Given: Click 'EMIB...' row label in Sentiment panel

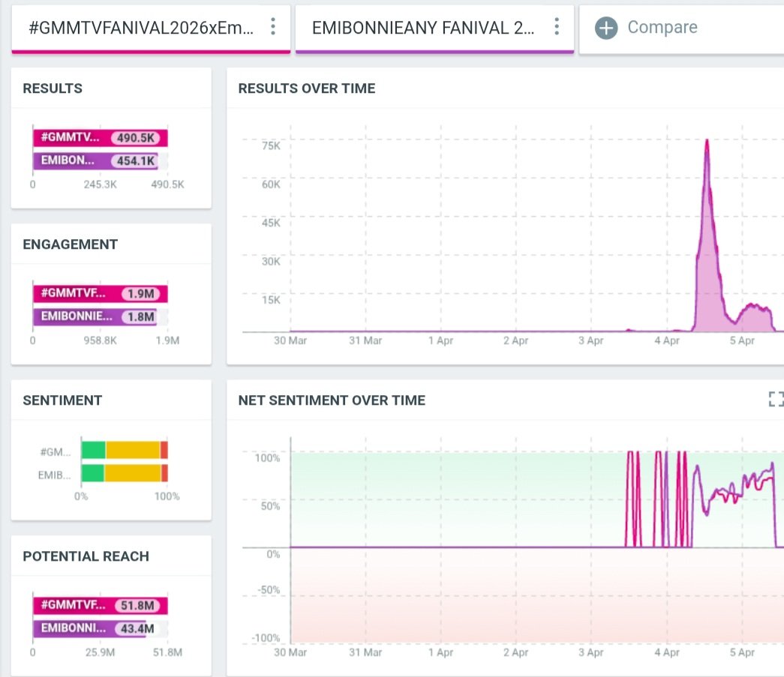Looking at the screenshot, I should click(x=55, y=475).
